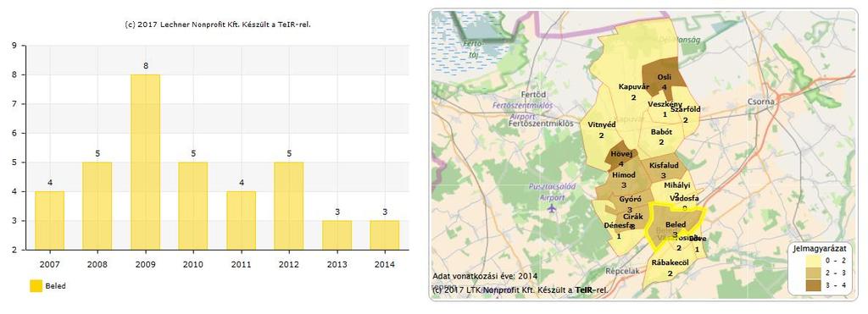868x314 pixels.
Task: Click the Répcelak label on the map
Action: tap(622, 271)
